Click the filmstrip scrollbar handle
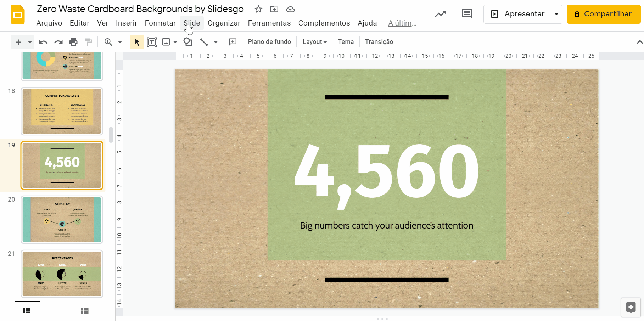644x321 pixels. 111,135
